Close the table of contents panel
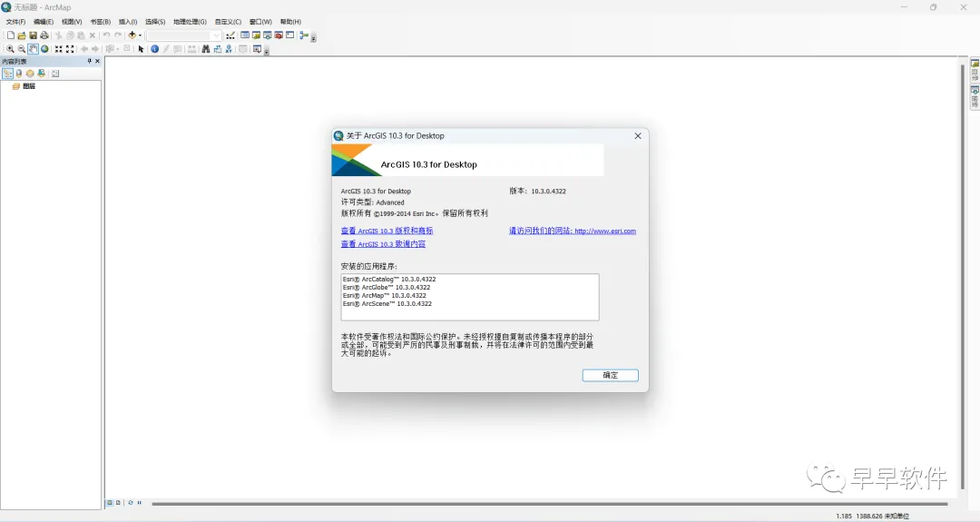The width and height of the screenshot is (980, 522). [97, 61]
